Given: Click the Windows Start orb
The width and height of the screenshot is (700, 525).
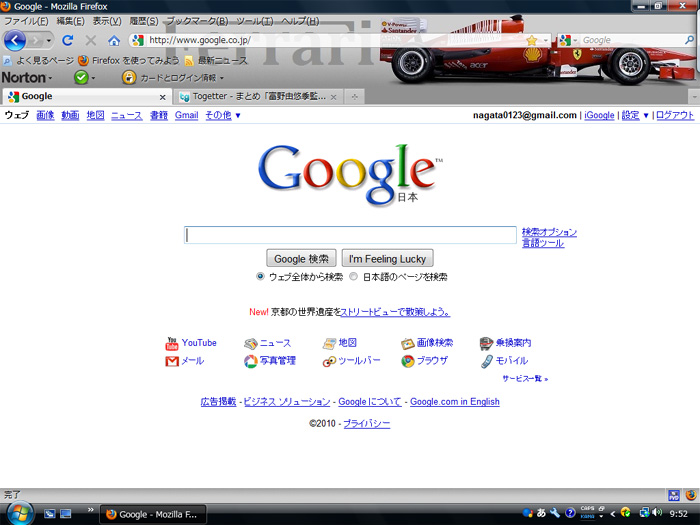Looking at the screenshot, I should (18, 512).
